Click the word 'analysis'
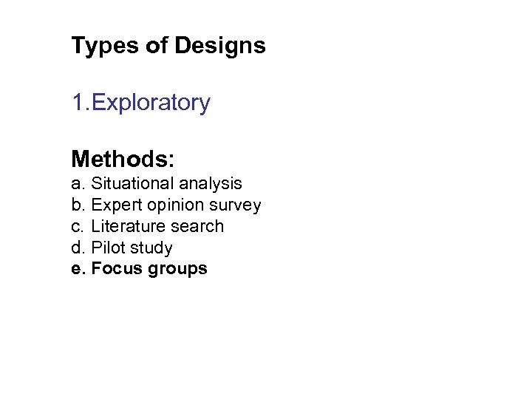This screenshot has width=532, height=399. 210,183
